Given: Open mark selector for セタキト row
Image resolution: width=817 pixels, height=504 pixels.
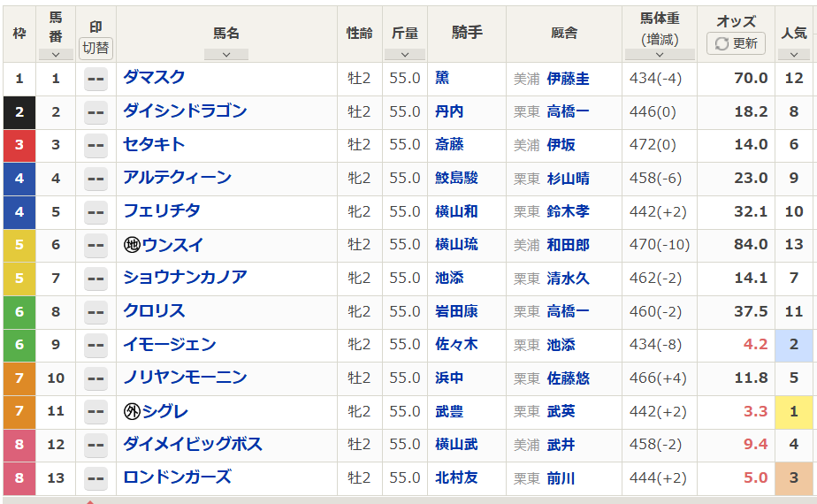Looking at the screenshot, I should pos(95,145).
